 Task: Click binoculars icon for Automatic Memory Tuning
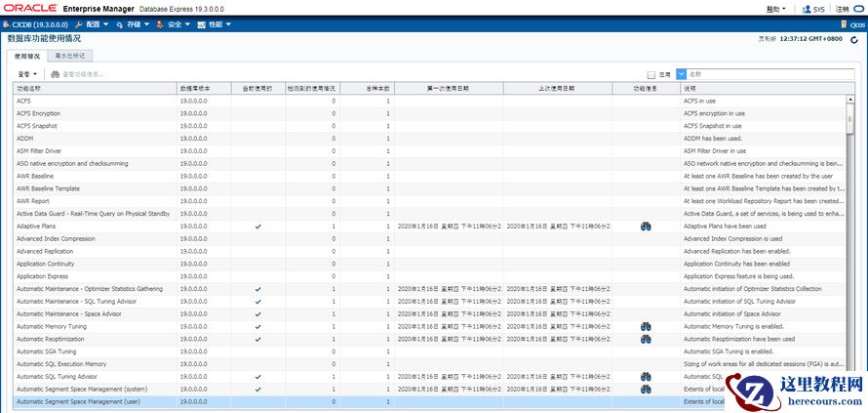646,327
